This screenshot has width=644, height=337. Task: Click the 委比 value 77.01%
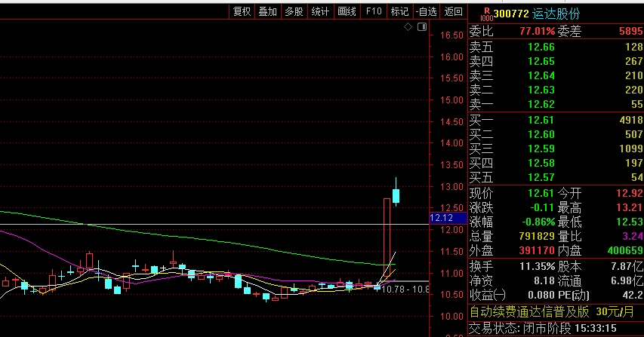tap(538, 31)
